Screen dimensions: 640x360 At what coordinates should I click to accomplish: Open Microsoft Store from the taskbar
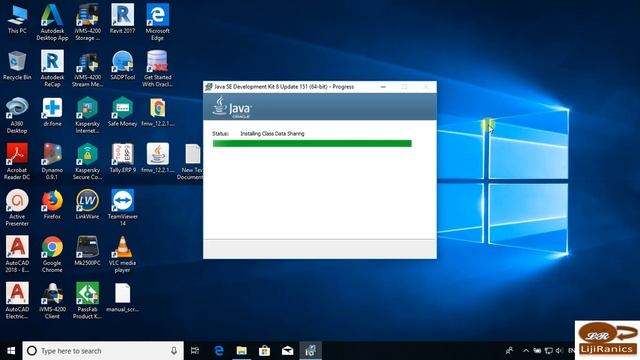[264, 351]
